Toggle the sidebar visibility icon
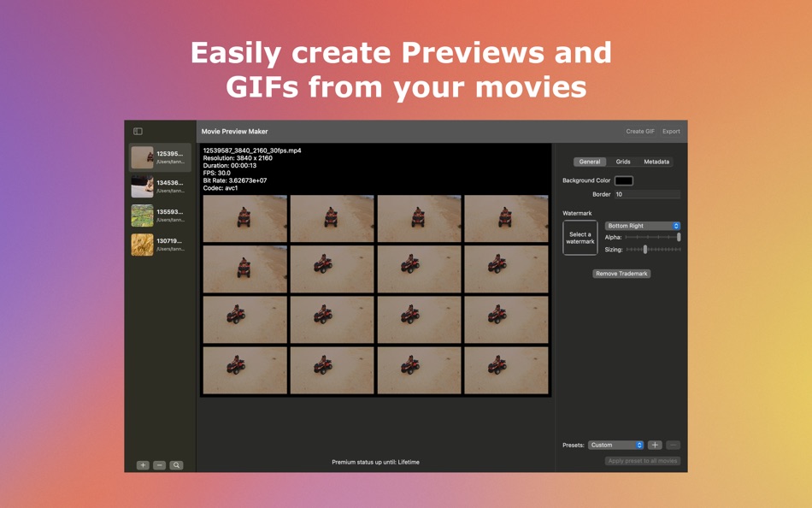This screenshot has height=508, width=812. point(139,131)
